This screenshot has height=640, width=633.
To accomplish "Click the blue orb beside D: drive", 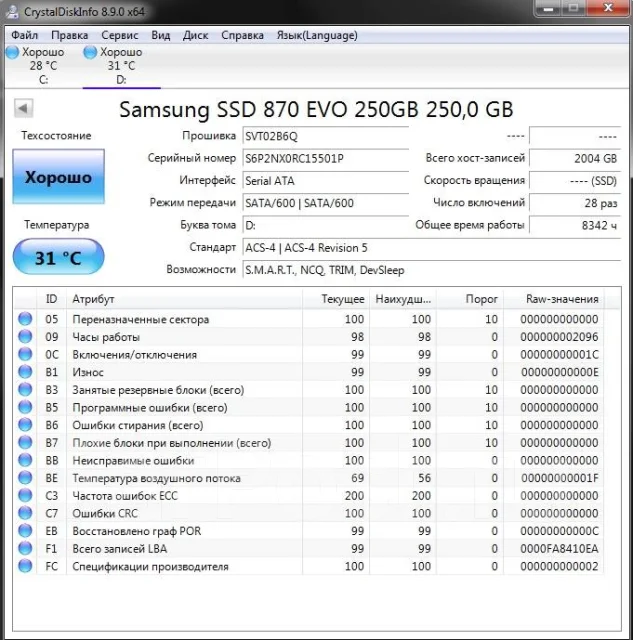I will (90, 52).
